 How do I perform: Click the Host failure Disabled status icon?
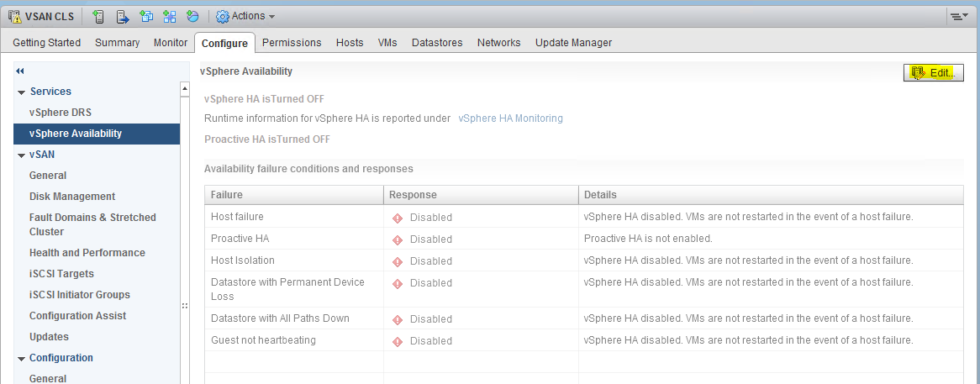[x=397, y=218]
